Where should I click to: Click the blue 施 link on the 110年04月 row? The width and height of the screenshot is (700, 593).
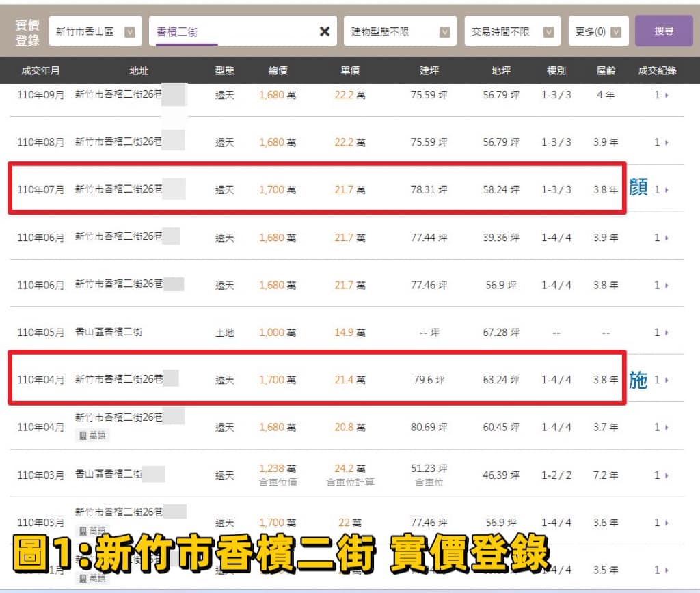pyautogui.click(x=639, y=381)
